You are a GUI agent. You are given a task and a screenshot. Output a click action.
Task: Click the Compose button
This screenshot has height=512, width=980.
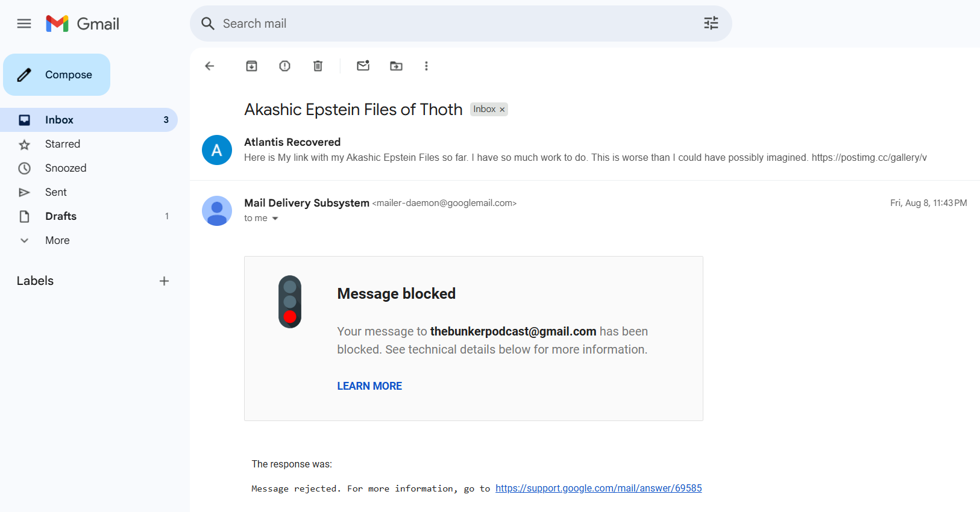[57, 75]
